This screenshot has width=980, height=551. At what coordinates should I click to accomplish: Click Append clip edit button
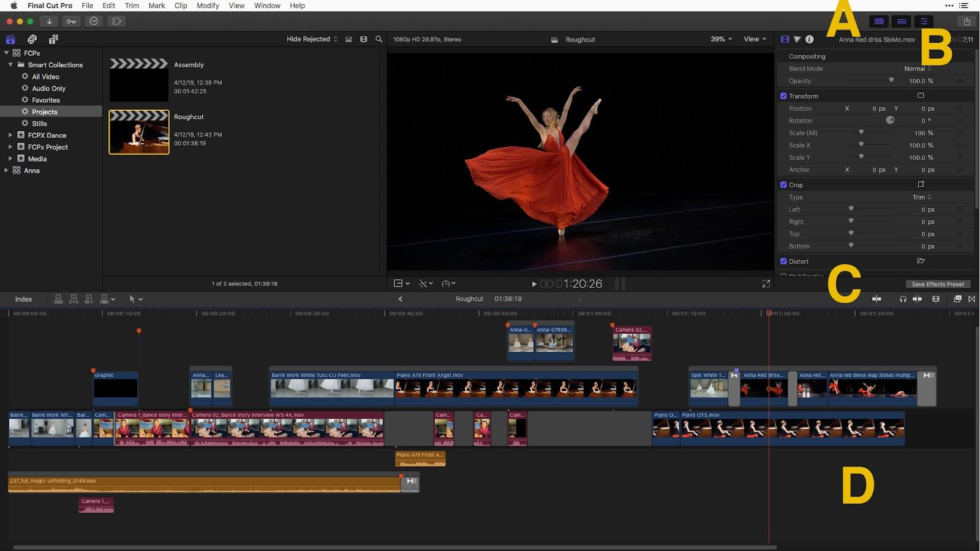tap(89, 299)
